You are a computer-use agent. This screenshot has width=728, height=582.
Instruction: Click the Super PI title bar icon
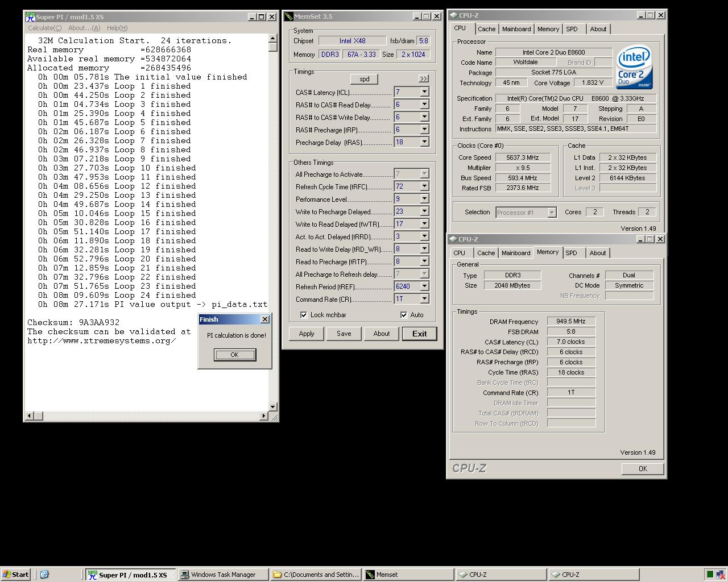click(x=30, y=17)
